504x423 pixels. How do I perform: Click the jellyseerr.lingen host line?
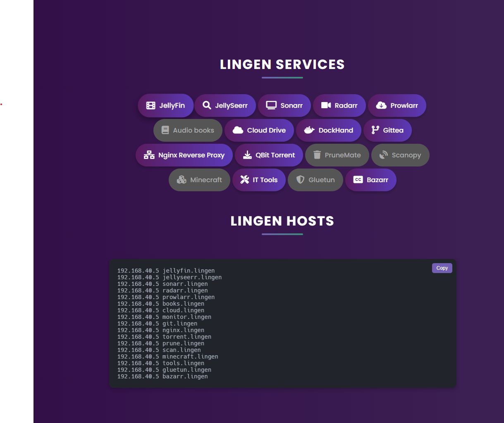point(170,277)
